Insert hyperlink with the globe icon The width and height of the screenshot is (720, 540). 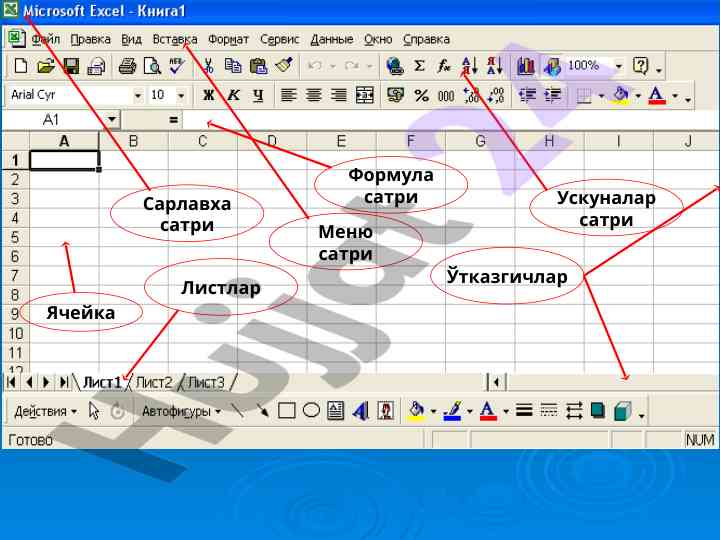click(x=395, y=66)
